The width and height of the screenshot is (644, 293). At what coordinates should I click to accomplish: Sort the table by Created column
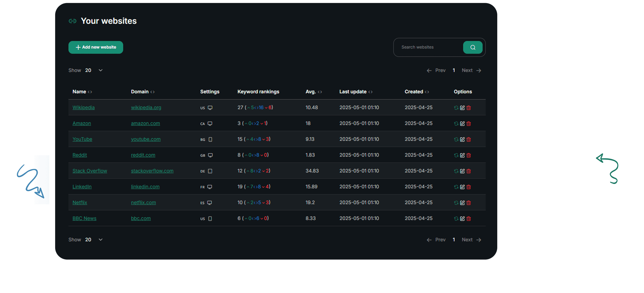(417, 92)
